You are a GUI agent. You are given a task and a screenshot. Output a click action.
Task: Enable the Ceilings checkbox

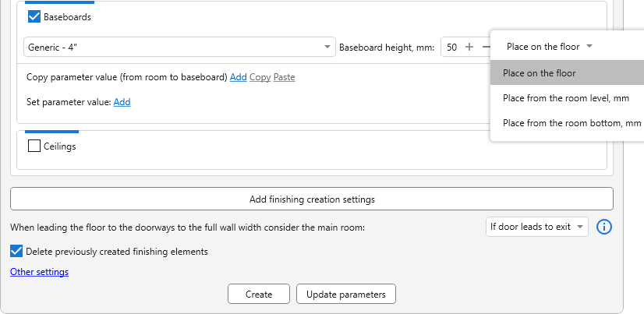[x=34, y=146]
